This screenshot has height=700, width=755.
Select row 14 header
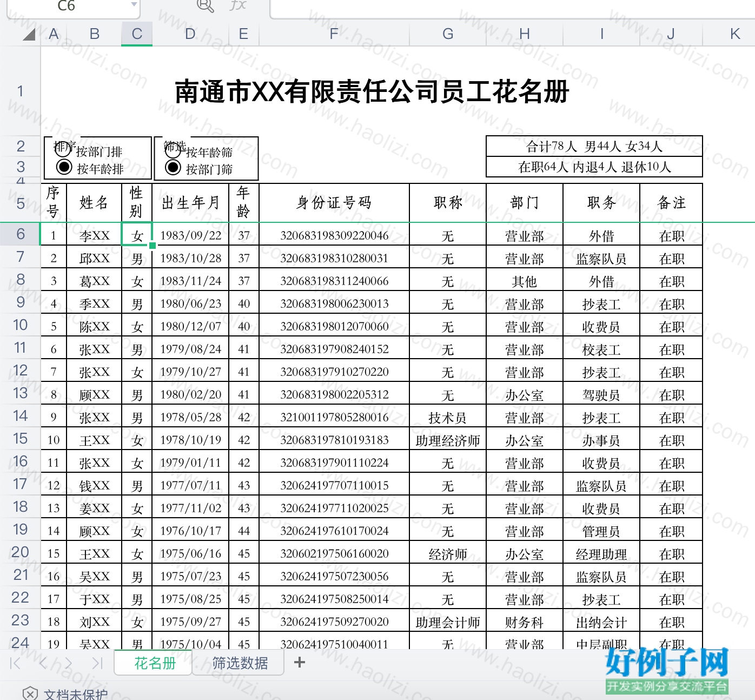coord(20,415)
